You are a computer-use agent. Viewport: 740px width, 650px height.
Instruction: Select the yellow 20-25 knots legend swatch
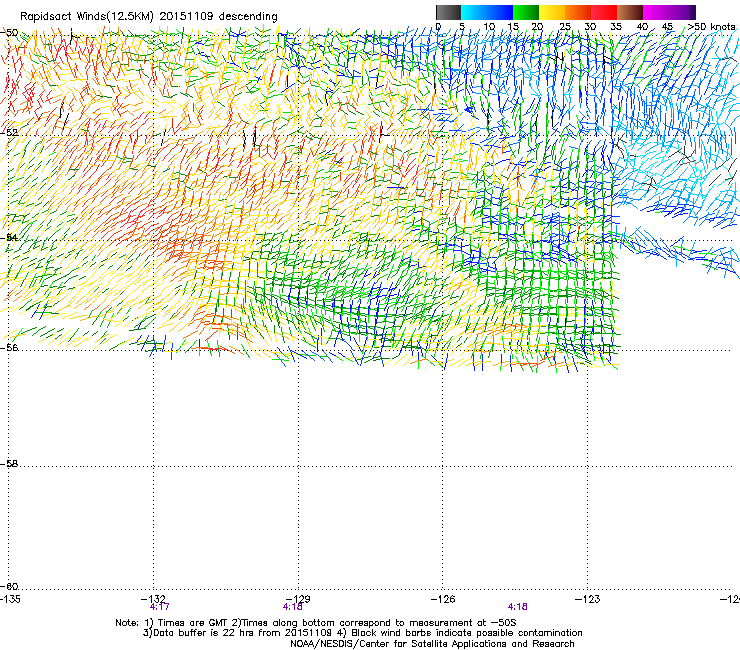[x=552, y=12]
